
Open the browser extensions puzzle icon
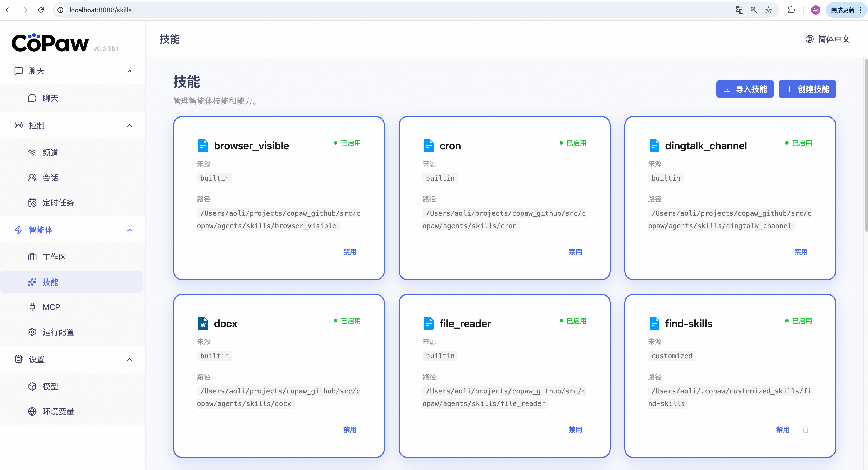tap(791, 10)
